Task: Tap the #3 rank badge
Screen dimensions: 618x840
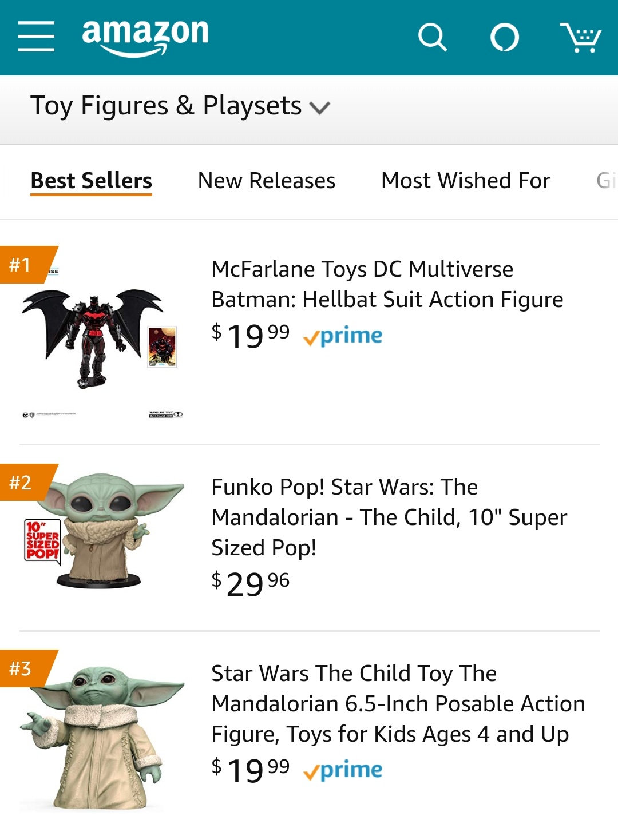Action: (22, 668)
